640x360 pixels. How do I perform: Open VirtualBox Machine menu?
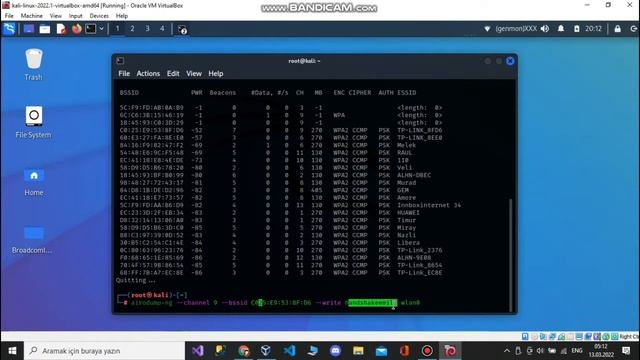click(31, 16)
